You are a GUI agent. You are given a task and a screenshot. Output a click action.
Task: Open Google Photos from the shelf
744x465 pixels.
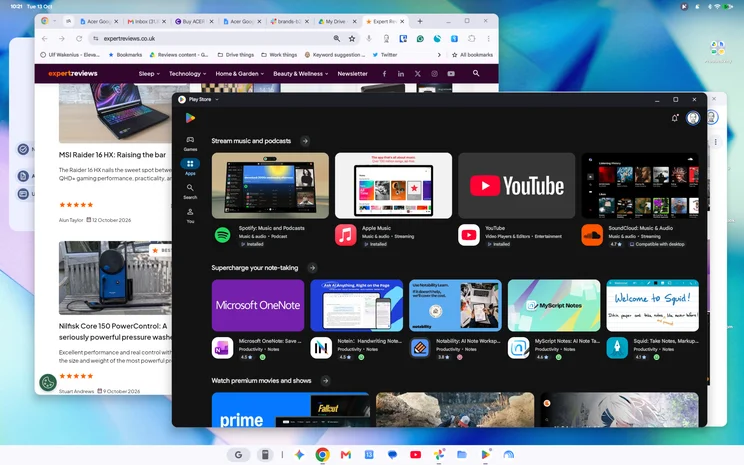439,455
